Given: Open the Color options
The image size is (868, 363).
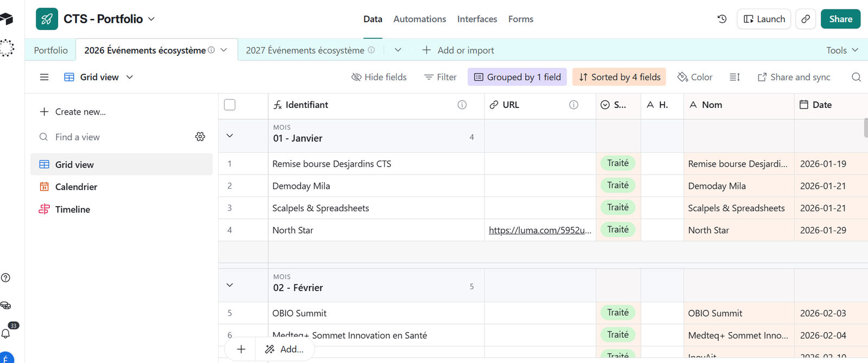Looking at the screenshot, I should pos(695,77).
